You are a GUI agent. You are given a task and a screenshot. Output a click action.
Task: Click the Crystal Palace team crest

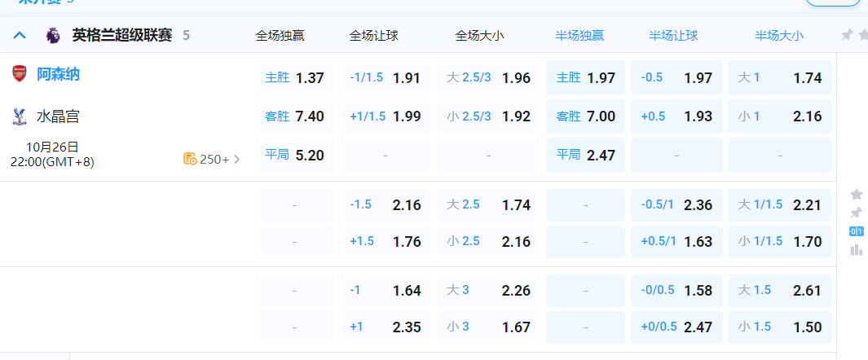[20, 116]
